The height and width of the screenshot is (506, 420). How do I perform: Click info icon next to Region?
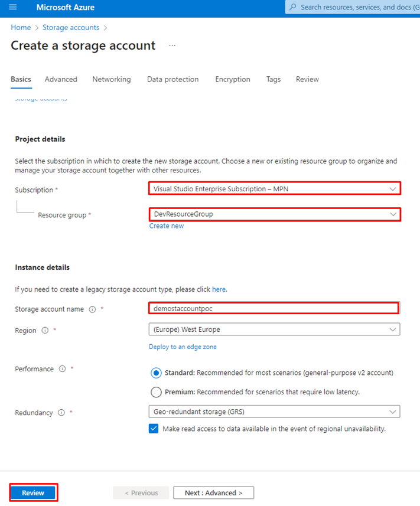point(45,330)
